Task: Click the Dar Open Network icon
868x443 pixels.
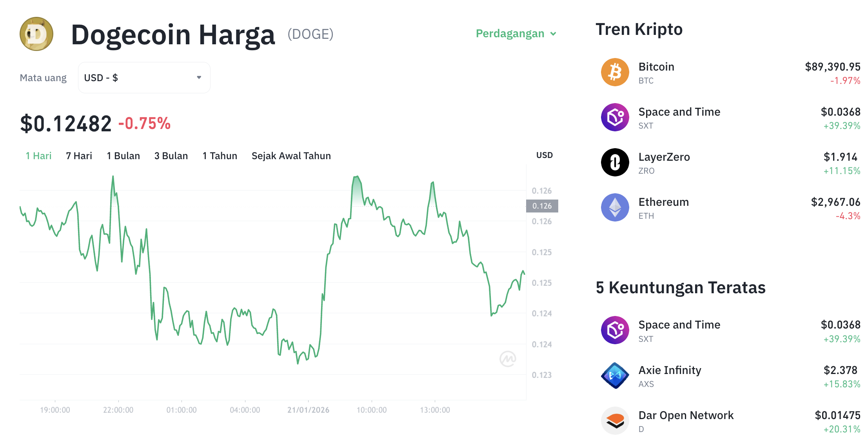Action: pyautogui.click(x=614, y=420)
